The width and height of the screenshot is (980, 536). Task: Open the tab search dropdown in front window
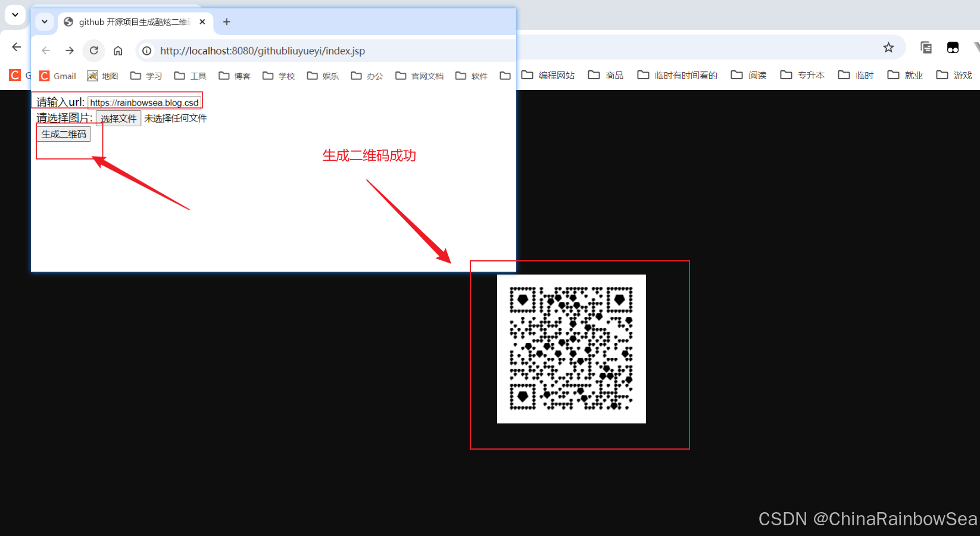click(x=45, y=22)
